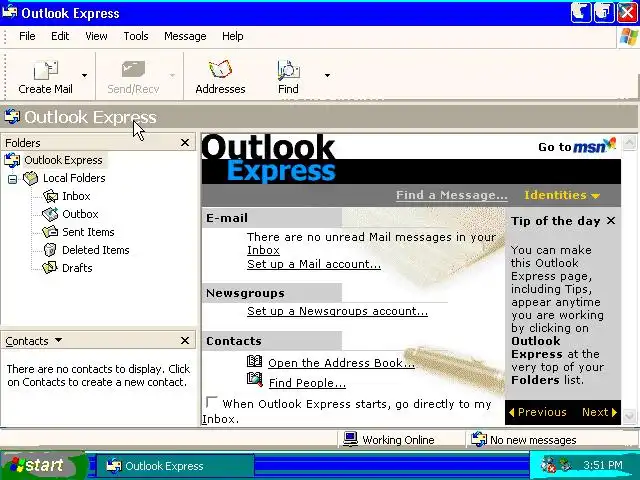This screenshot has height=480, width=640.
Task: Click the Outlook Express title bar icon
Action: [10, 12]
